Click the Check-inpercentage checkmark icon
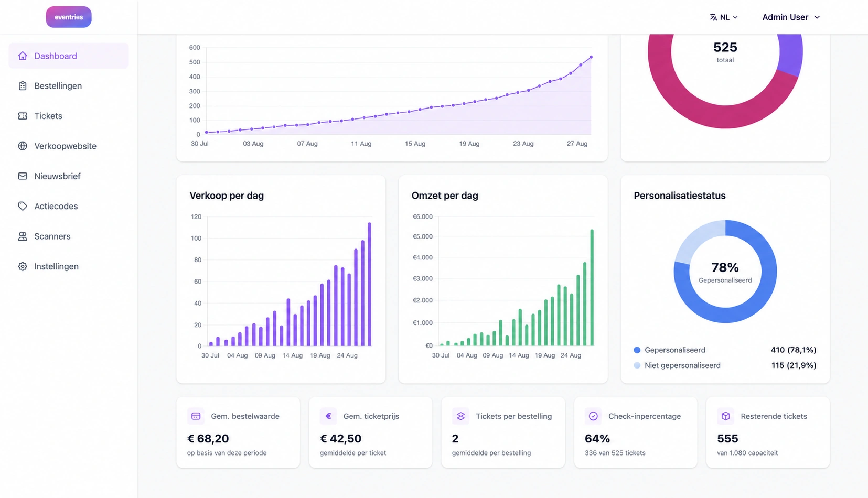 pyautogui.click(x=593, y=416)
